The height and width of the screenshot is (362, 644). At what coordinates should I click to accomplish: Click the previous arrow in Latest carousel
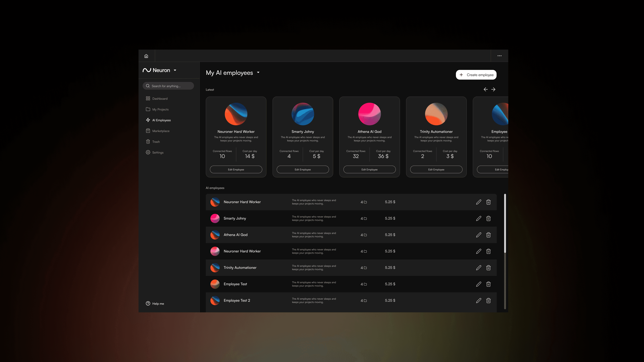[x=486, y=89]
